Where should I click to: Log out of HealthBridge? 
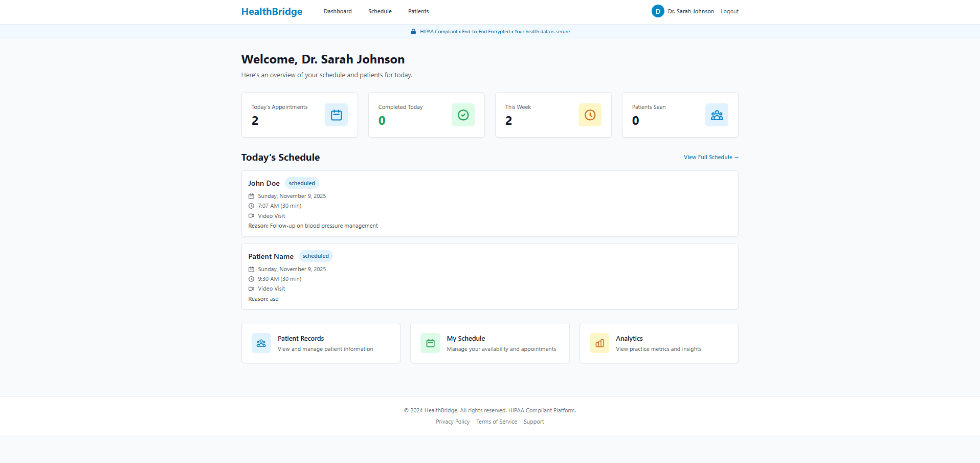(729, 11)
